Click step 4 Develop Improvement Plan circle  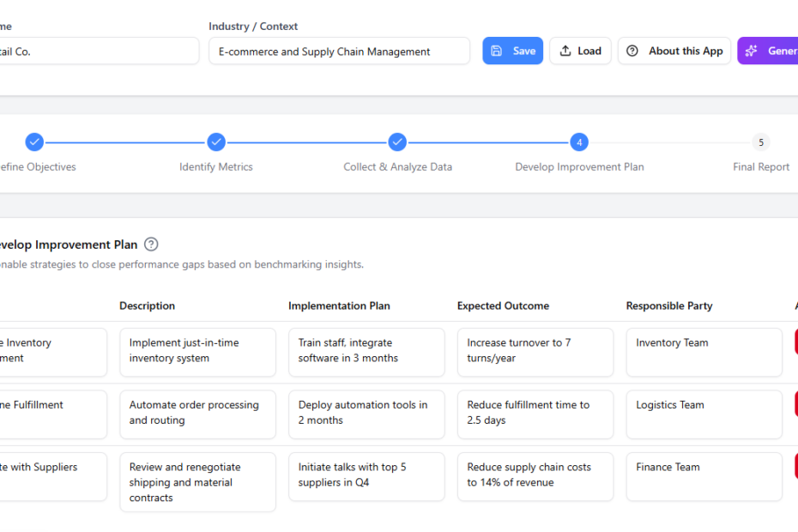click(x=579, y=142)
